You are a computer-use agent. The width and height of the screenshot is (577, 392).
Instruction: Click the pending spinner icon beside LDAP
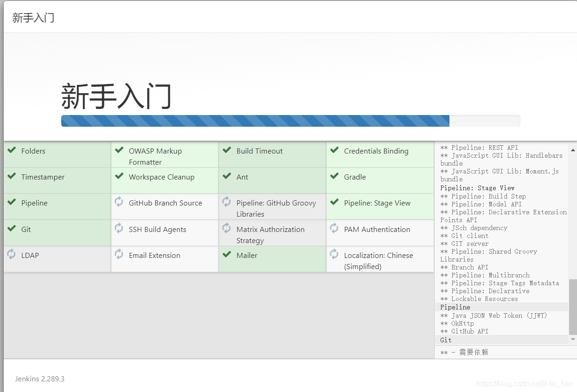coord(12,254)
